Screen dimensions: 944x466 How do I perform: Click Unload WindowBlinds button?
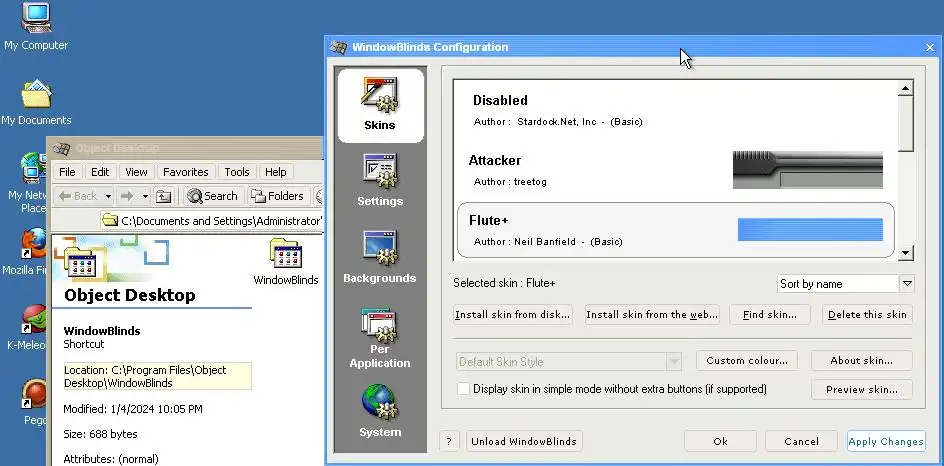pyautogui.click(x=524, y=441)
